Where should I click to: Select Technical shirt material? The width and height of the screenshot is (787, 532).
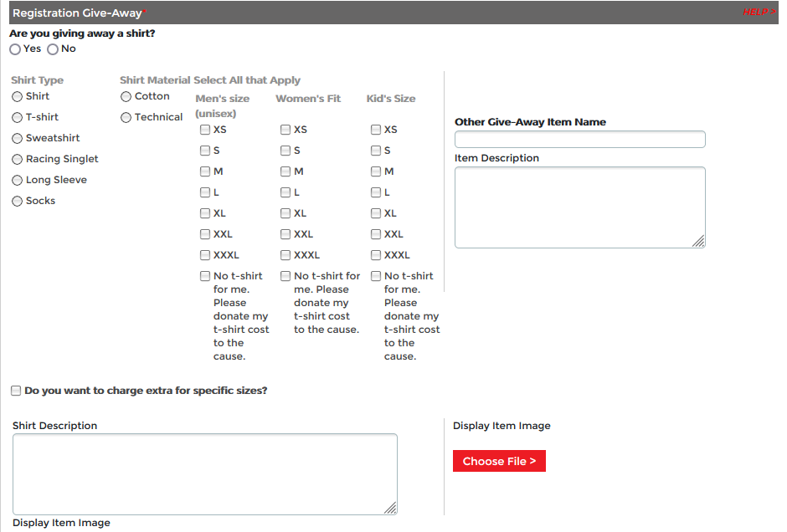coord(126,118)
